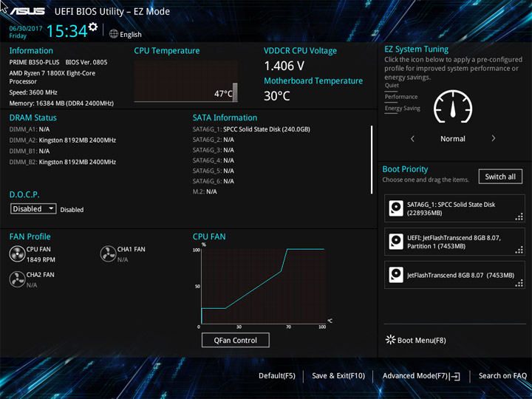Open QFan Control

click(x=236, y=340)
